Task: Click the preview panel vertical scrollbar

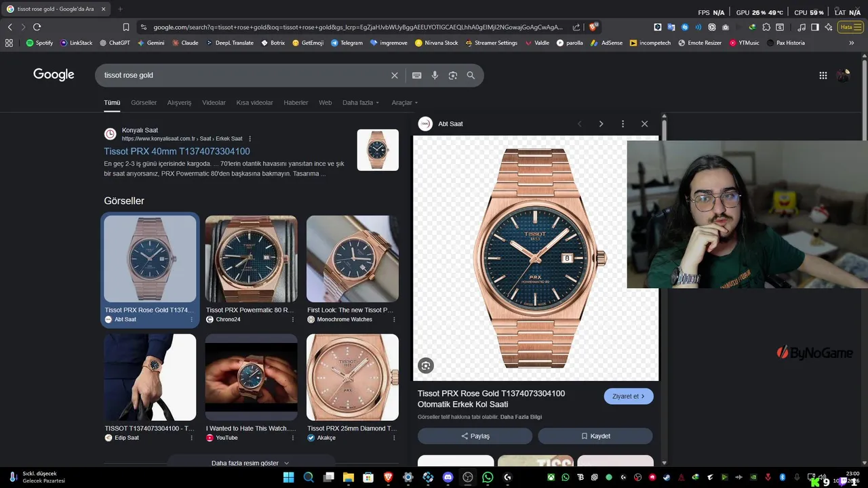Action: tap(664, 129)
